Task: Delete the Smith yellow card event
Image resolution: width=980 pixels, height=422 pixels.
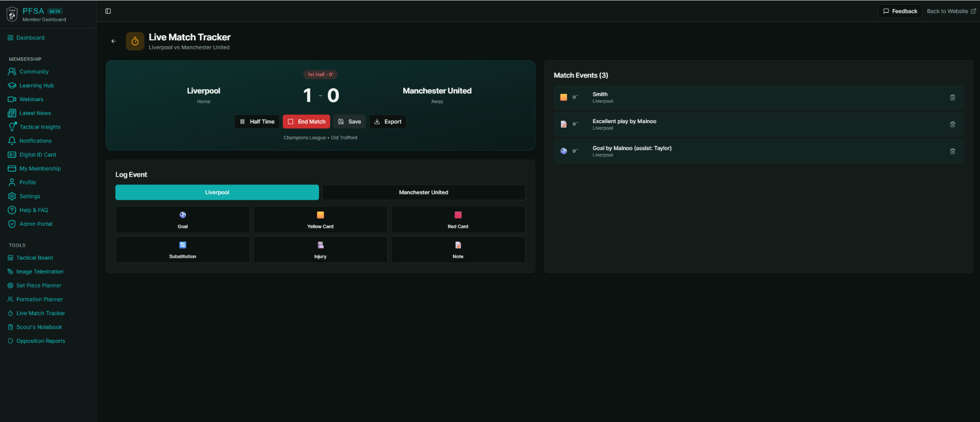Action: click(952, 97)
